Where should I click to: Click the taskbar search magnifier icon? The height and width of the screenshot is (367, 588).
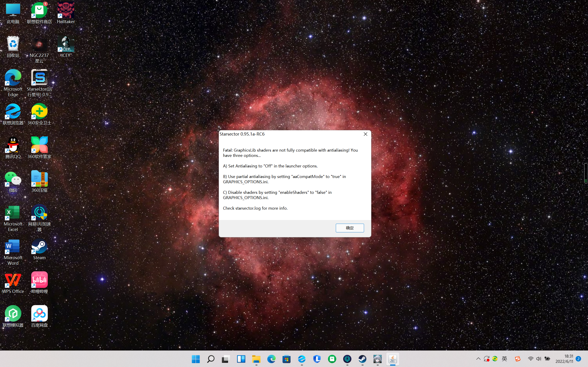211,359
